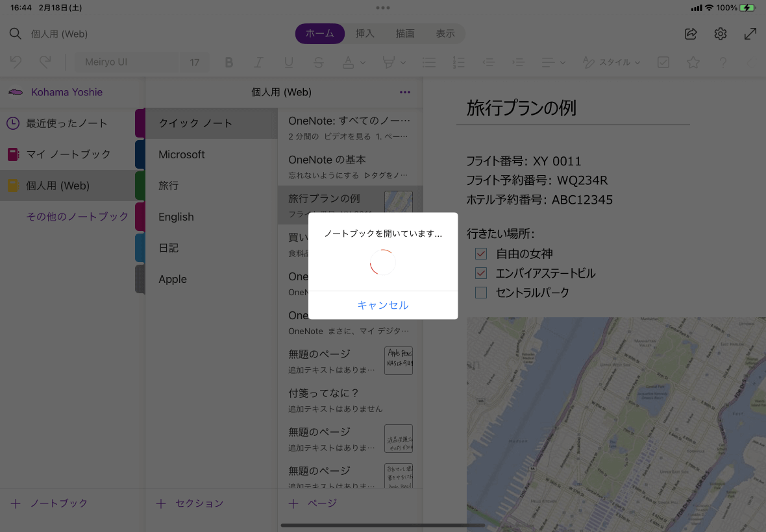Switch to the 表示 tab
Image resolution: width=766 pixels, height=532 pixels.
click(445, 34)
